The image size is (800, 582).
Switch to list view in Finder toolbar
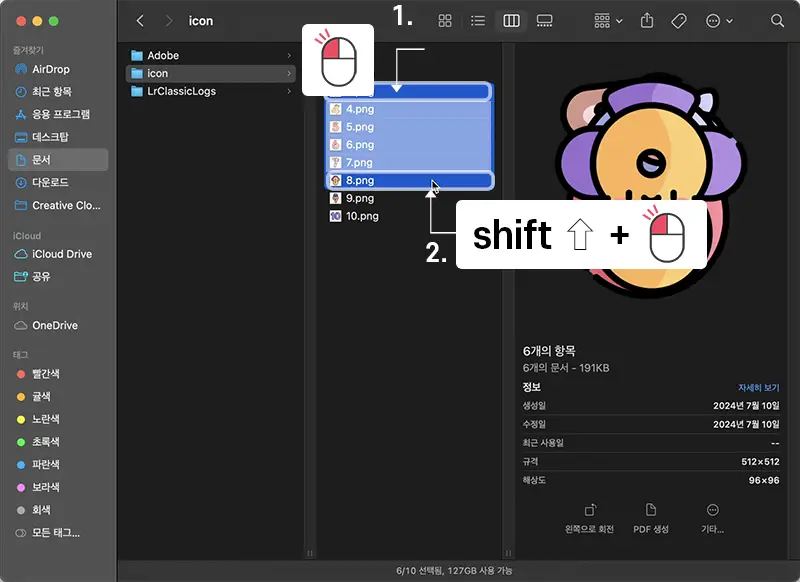click(478, 21)
